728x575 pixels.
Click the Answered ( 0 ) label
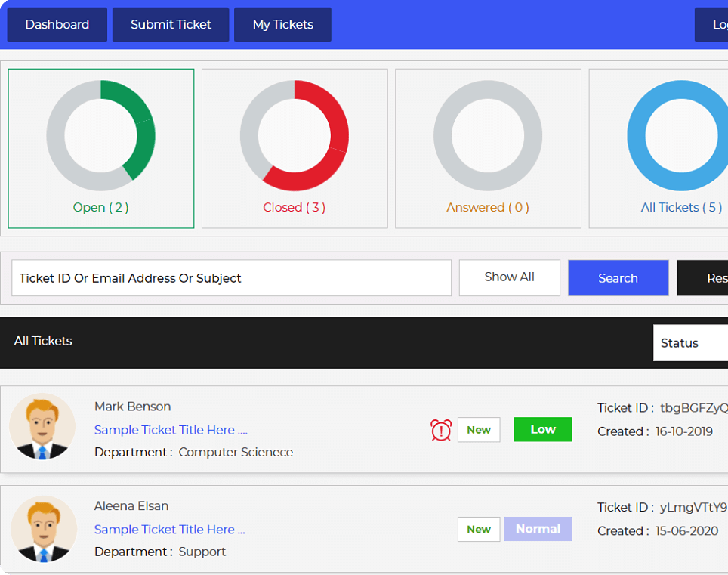(x=488, y=207)
